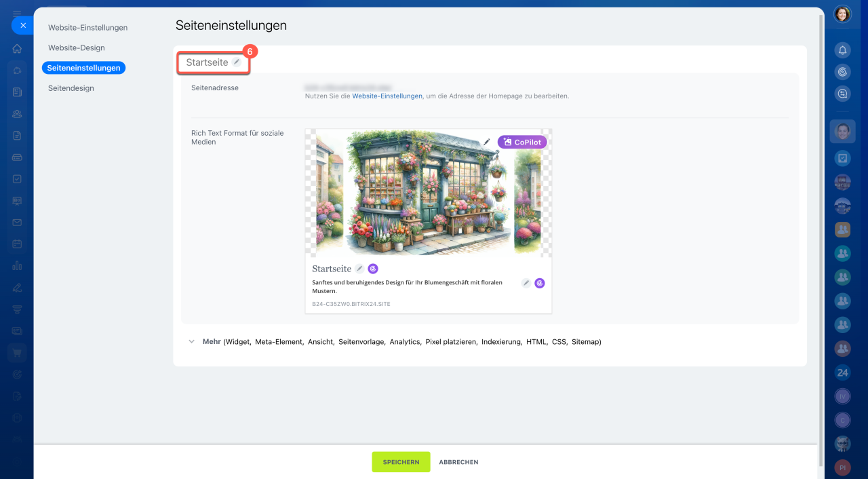Switch to Website-Design in the left menu

coord(76,48)
